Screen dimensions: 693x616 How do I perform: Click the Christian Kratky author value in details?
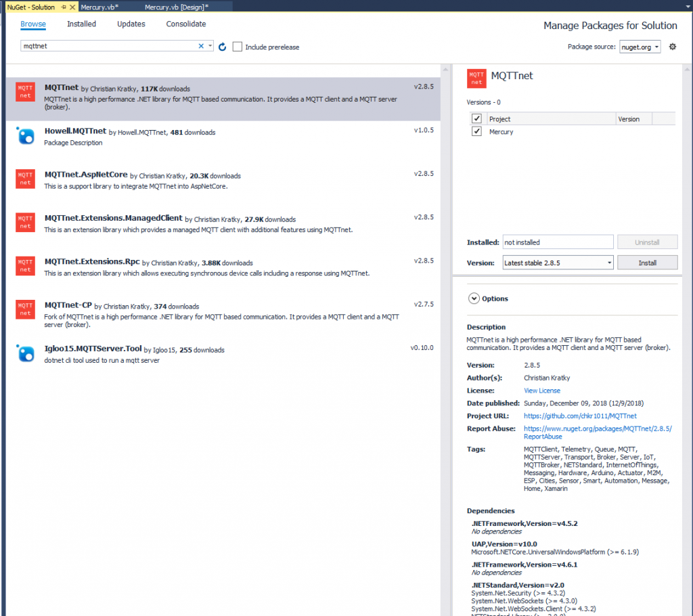click(547, 378)
